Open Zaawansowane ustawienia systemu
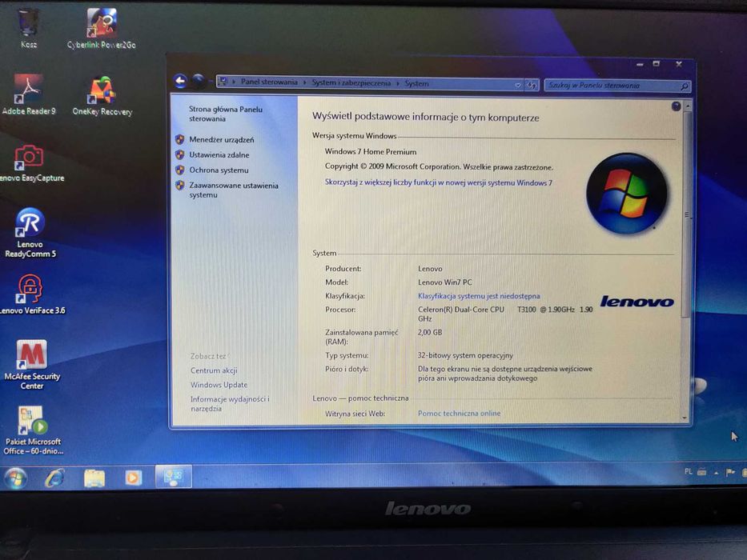Image resolution: width=747 pixels, height=560 pixels. point(234,190)
